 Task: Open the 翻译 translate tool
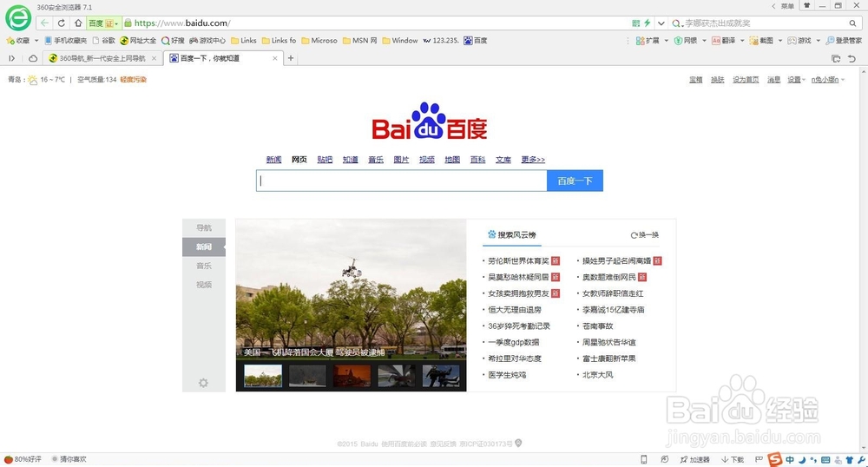tap(724, 41)
